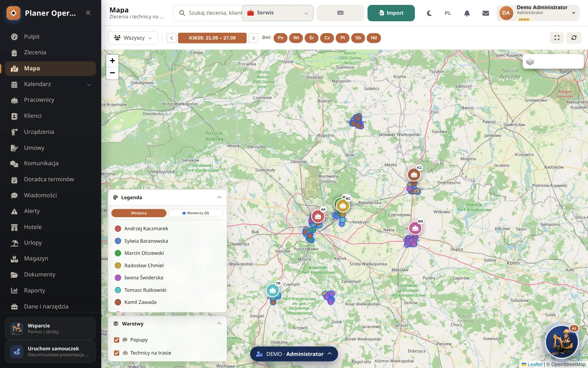This screenshot has height=368, width=588.
Task: Toggle Saturday (Sb) day filter
Action: click(x=358, y=38)
